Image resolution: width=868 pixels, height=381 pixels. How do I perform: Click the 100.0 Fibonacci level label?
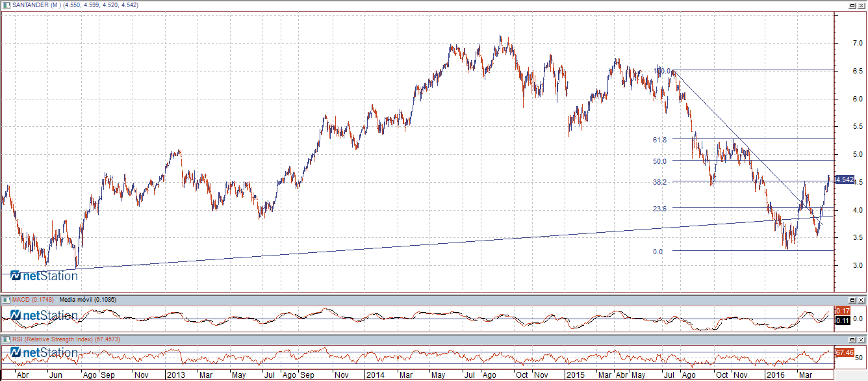click(661, 70)
